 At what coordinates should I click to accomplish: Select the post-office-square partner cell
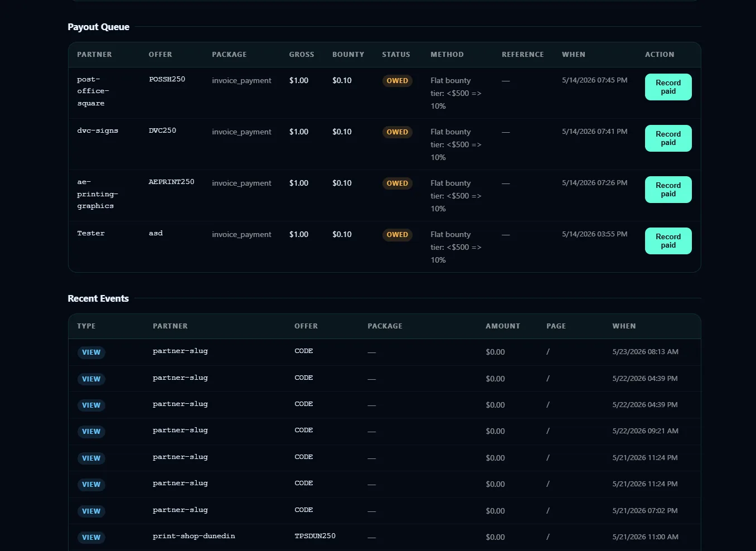[x=93, y=91]
